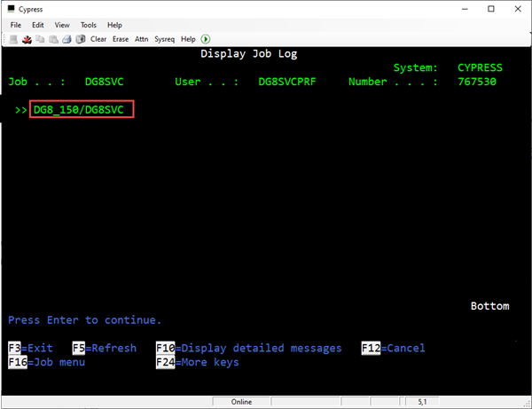Click the Online status bar entry
Viewport: 532px width, 409px height.
(241, 402)
